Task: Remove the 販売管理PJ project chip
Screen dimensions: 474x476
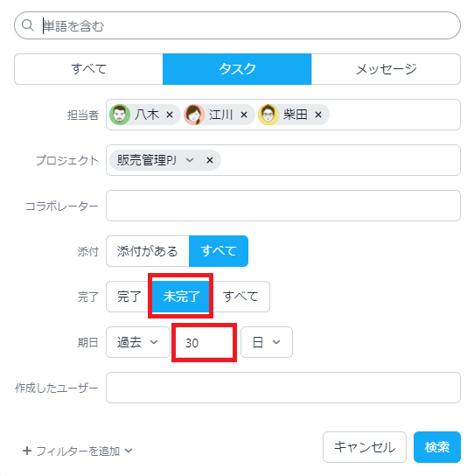Action: tap(210, 160)
